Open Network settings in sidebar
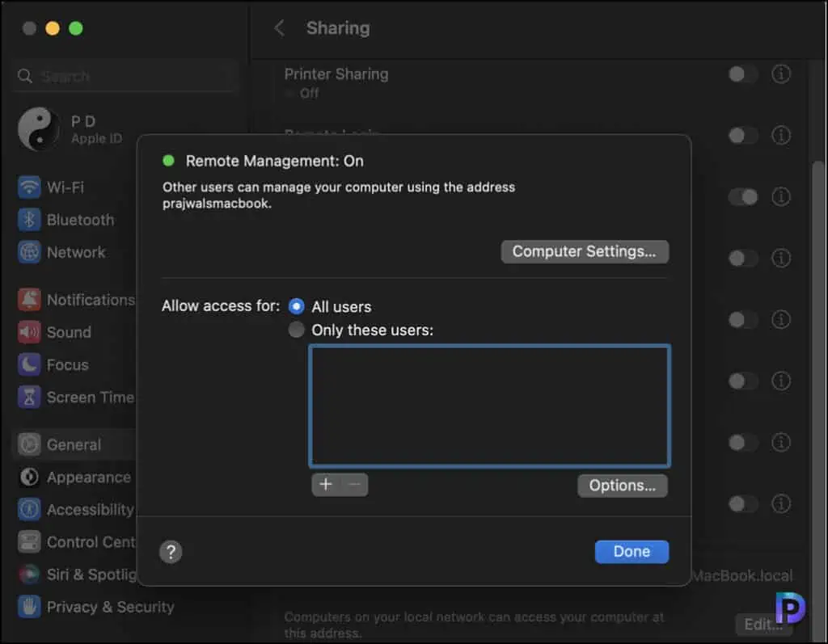This screenshot has height=644, width=828. (61, 252)
